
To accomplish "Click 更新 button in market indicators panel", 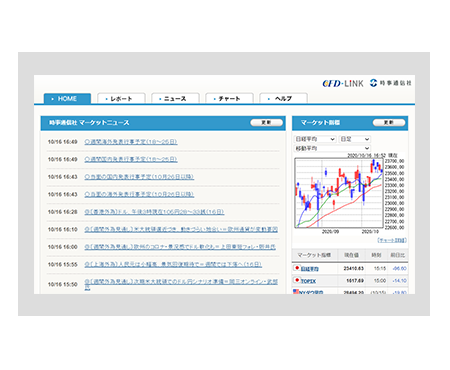I will click(x=389, y=123).
